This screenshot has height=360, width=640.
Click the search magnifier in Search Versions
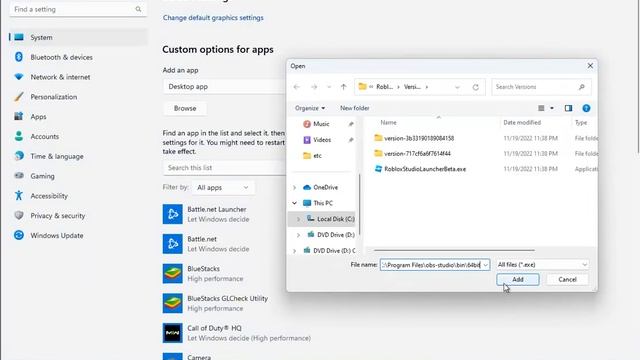point(582,87)
